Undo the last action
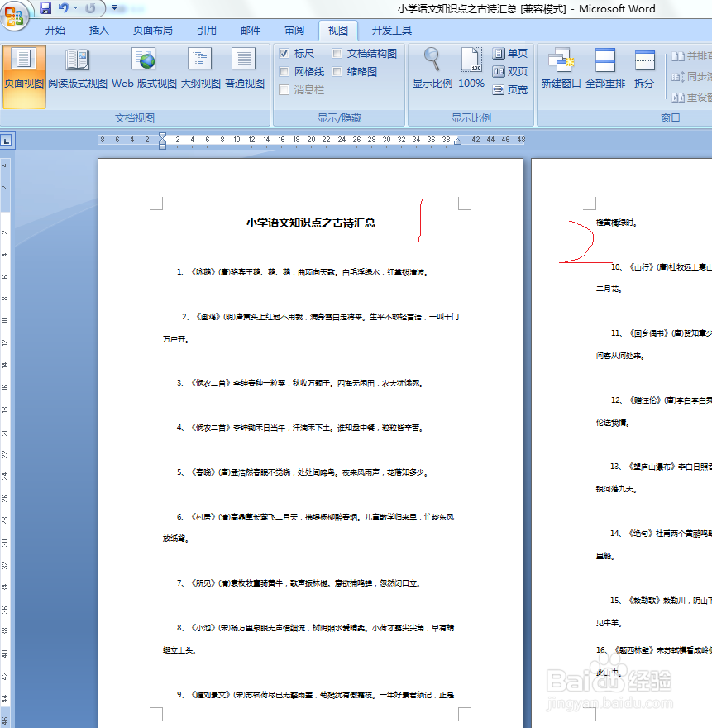The image size is (712, 728). pos(64,8)
